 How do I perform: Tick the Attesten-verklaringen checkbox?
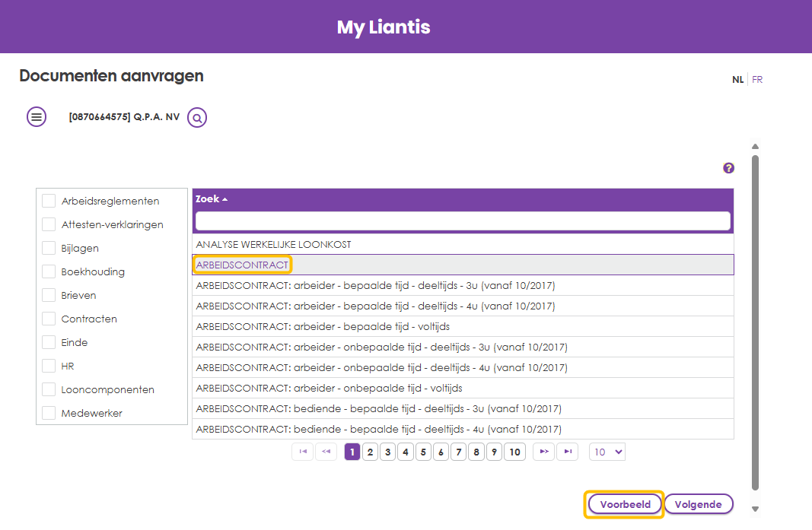[49, 224]
